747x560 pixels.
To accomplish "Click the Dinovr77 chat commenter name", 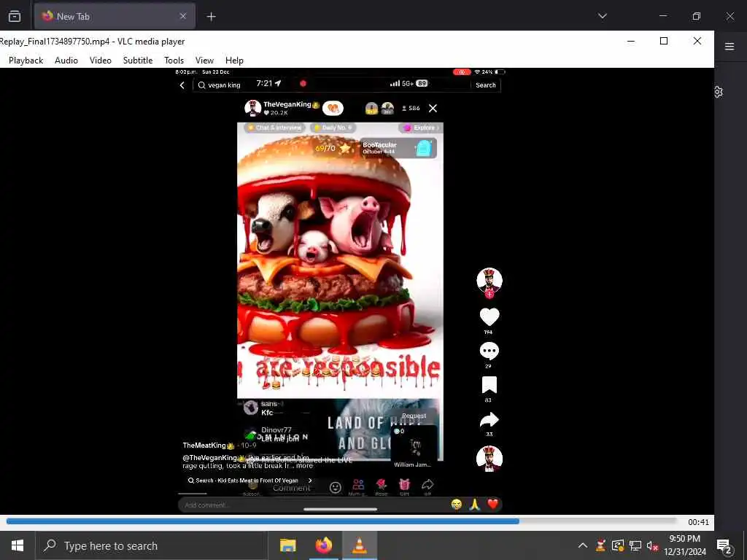I will (x=276, y=430).
